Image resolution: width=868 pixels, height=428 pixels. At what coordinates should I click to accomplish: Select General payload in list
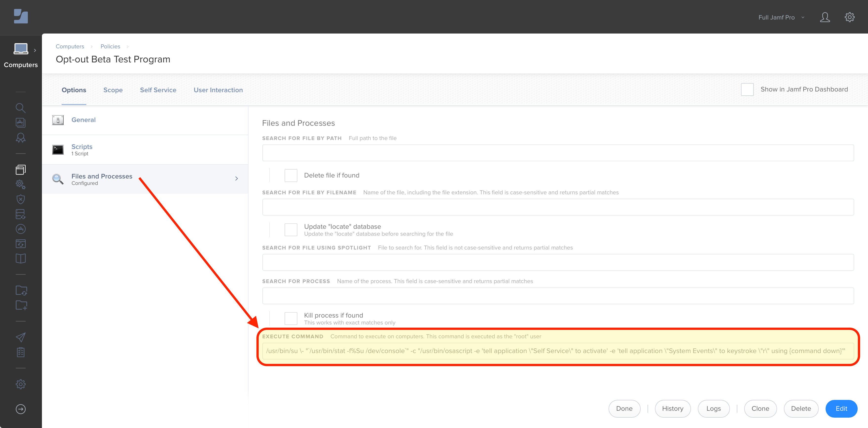click(145, 120)
